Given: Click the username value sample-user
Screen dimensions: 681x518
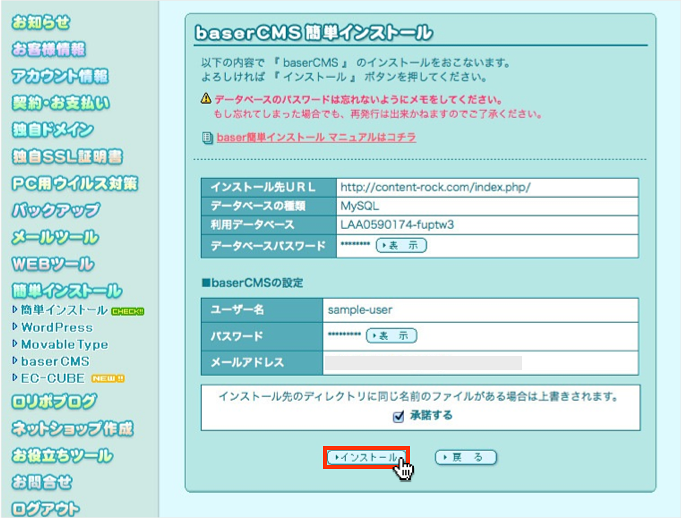Looking at the screenshot, I should (x=360, y=310).
